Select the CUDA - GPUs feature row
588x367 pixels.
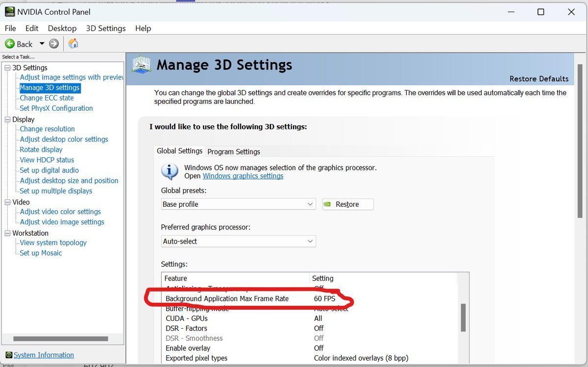pos(310,318)
